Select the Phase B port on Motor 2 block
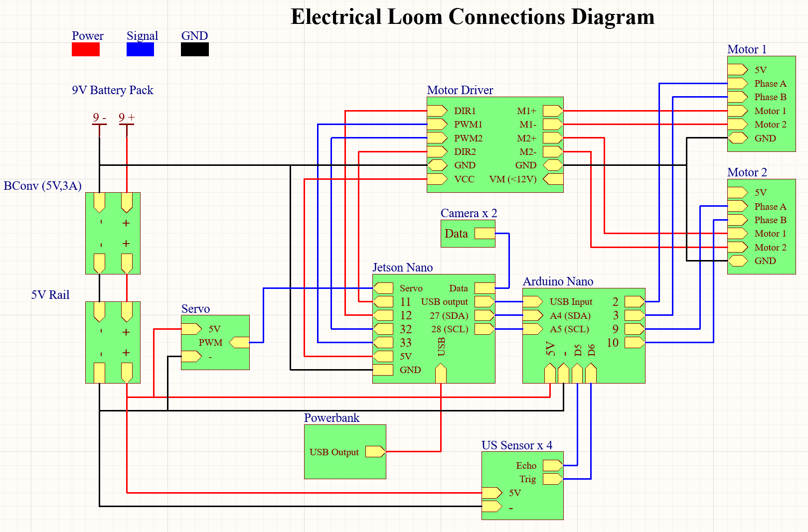Image resolution: width=808 pixels, height=532 pixels. click(x=738, y=220)
